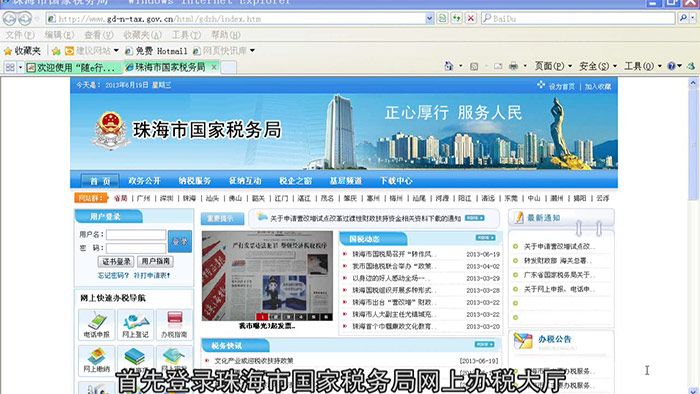700x394 pixels.
Task: Click the green Refresh page icon
Action: (x=456, y=18)
